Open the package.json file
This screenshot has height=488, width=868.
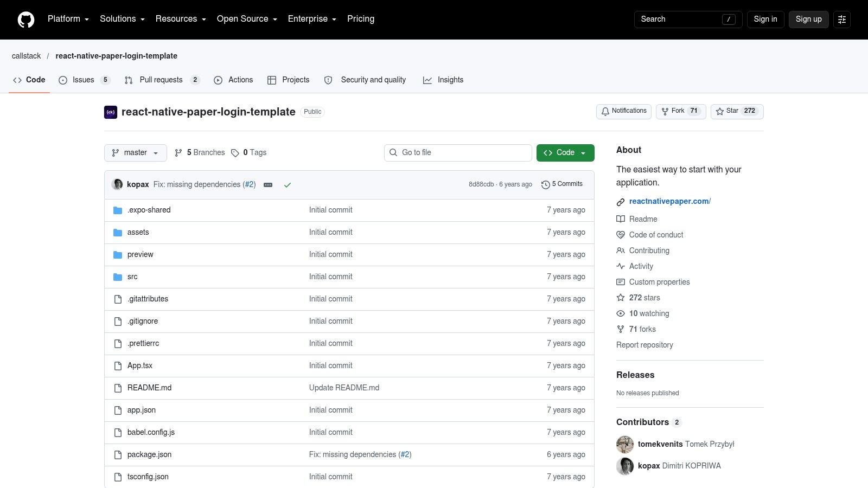point(149,454)
